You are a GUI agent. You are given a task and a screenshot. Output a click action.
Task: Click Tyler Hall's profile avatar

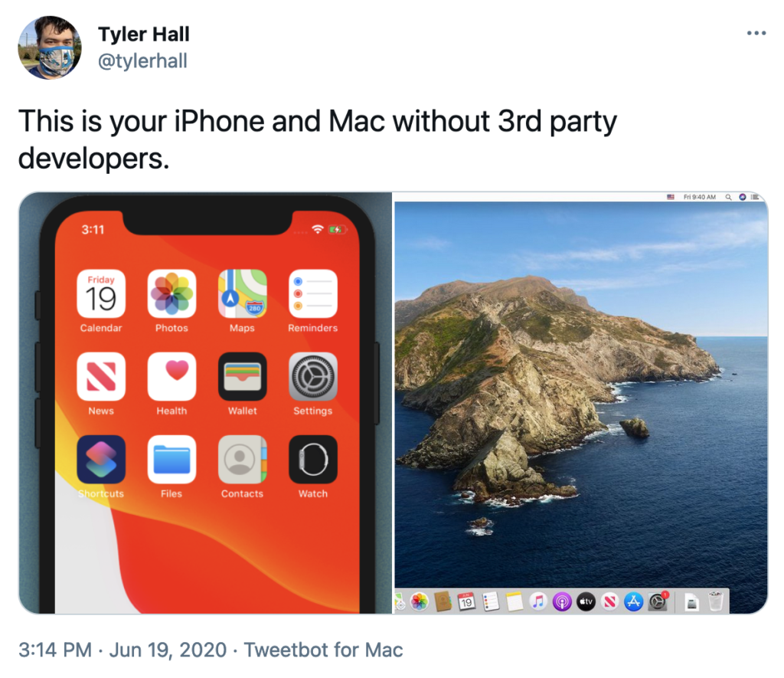point(50,47)
